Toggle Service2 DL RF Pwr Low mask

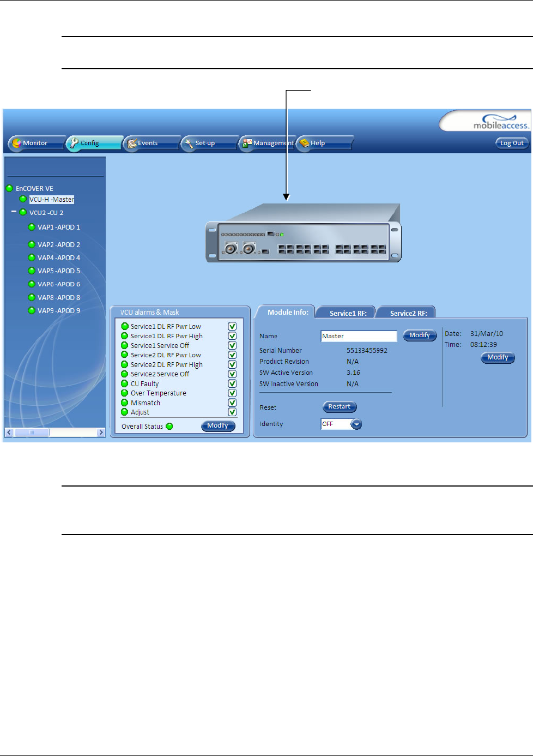(x=232, y=355)
